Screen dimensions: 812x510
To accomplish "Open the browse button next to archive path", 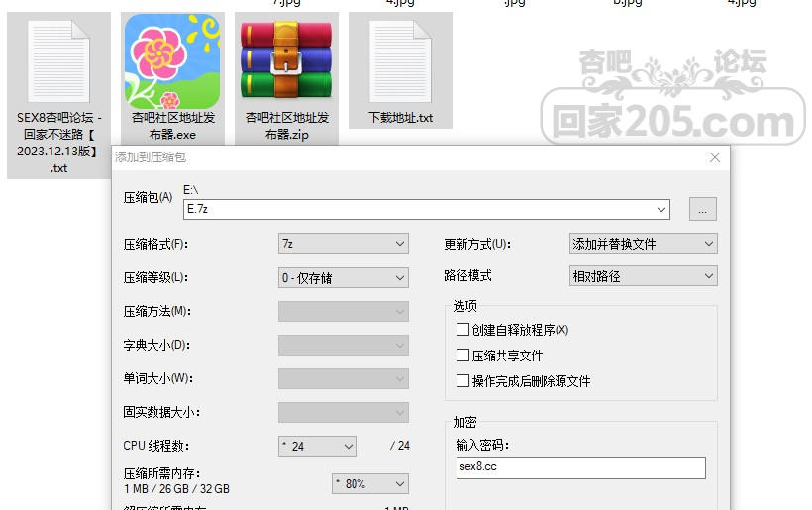I will [x=703, y=209].
